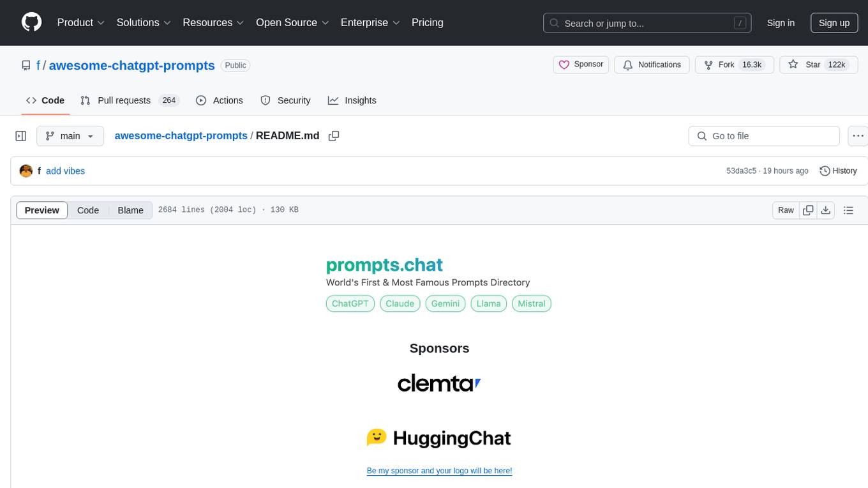Open more file actions ellipsis menu
The width and height of the screenshot is (868, 488).
(858, 136)
